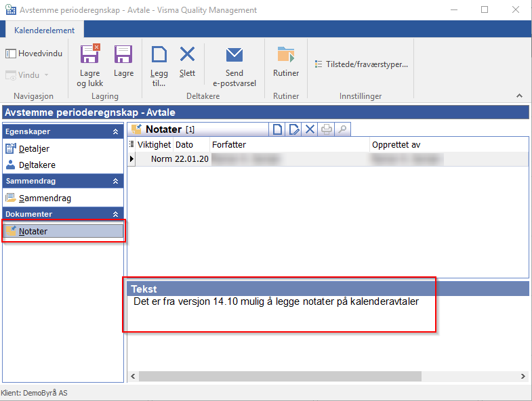The image size is (532, 401).
Task: Select the Kalenderelement ribbon tab
Action: pos(44,30)
